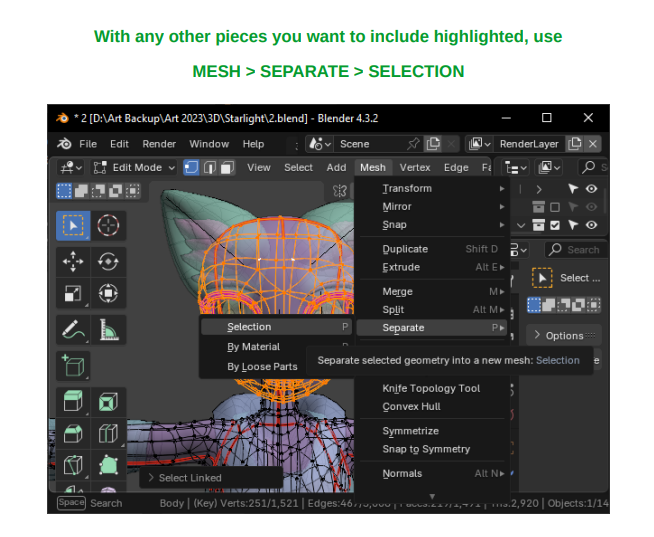The image size is (654, 537).
Task: Activate the Annotate pencil tool
Action: [73, 329]
